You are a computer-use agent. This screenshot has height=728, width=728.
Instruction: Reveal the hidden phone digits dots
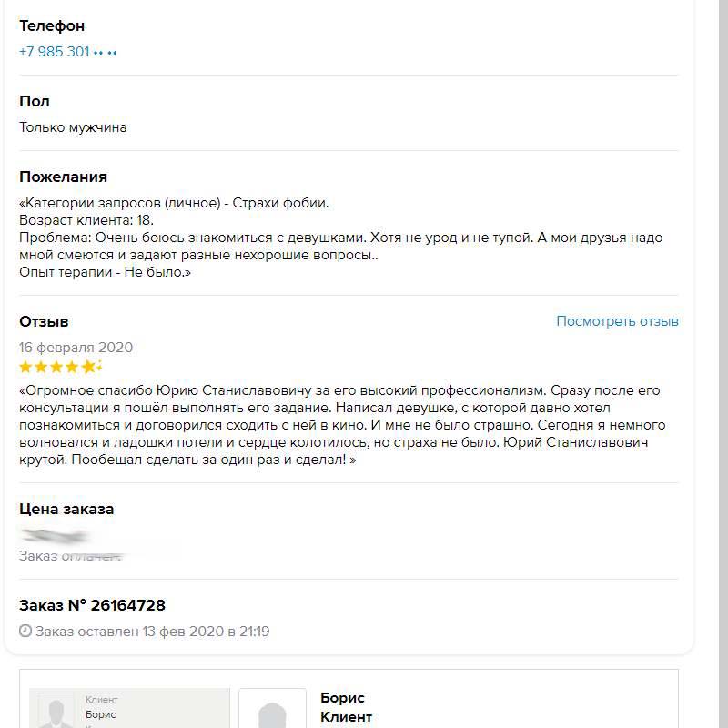coord(106,53)
